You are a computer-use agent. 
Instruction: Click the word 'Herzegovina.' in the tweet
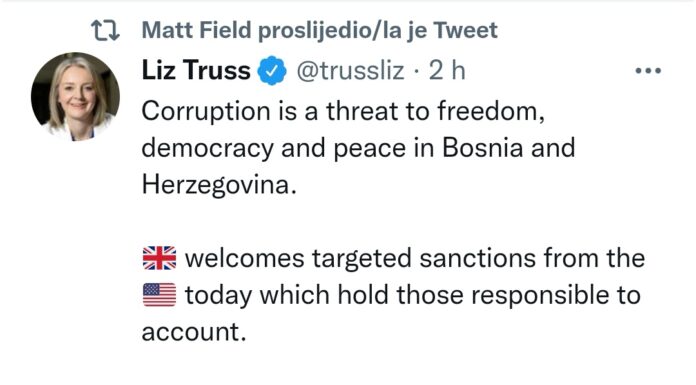[219, 185]
